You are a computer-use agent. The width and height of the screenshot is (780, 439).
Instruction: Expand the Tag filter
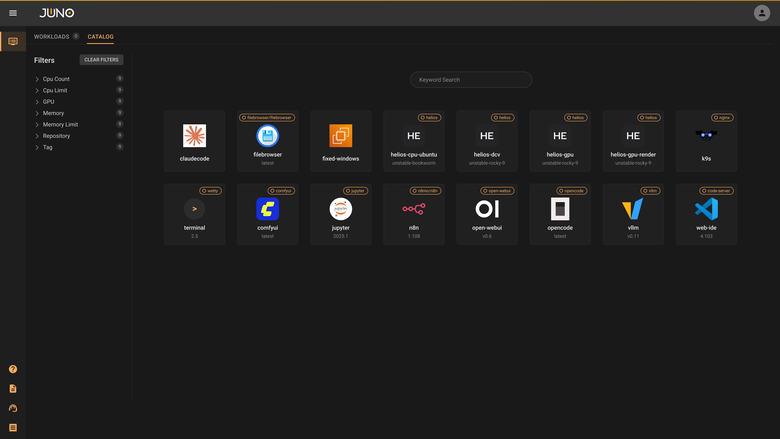click(x=79, y=147)
